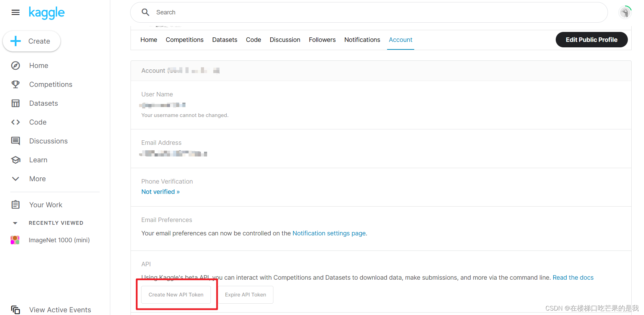Expand the More sidebar section
Image resolution: width=644 pixels, height=315 pixels.
tap(37, 179)
